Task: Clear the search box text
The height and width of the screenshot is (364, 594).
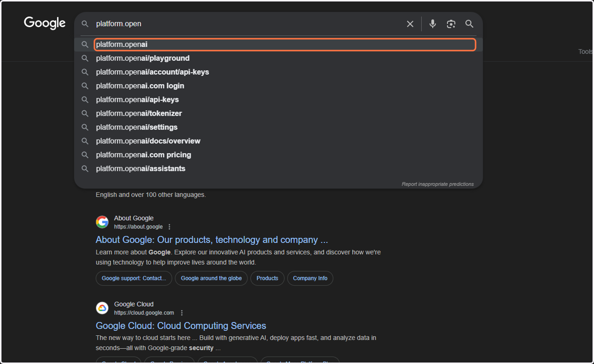Action: click(x=410, y=24)
